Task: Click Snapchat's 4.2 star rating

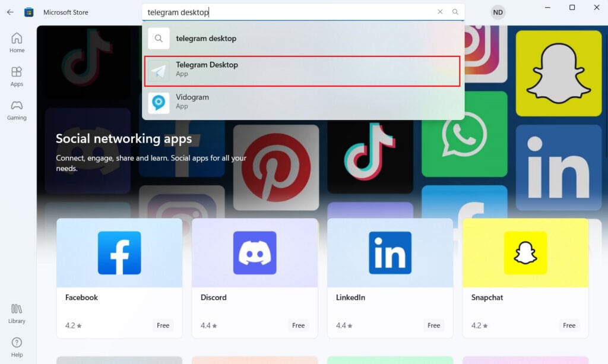Action: coord(479,325)
